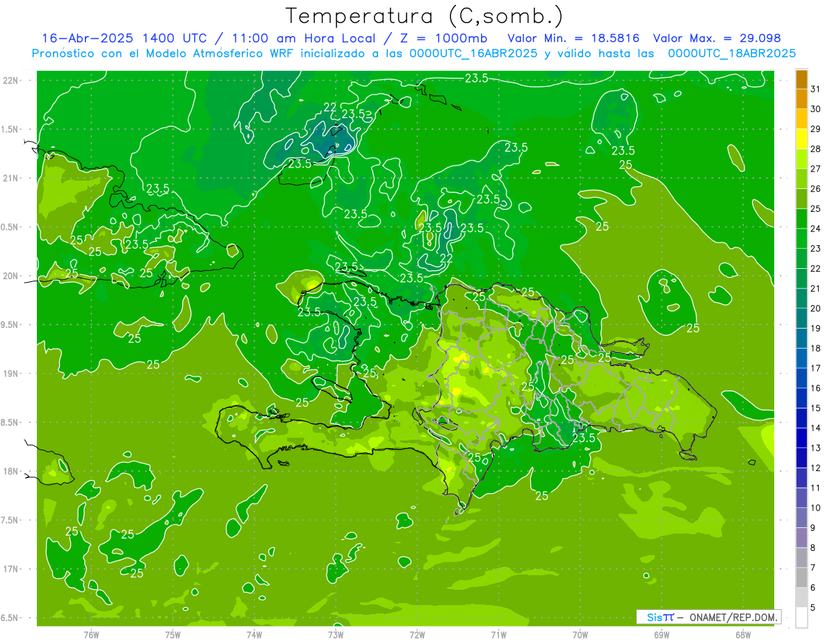Screen dimensions: 834x644
Task: Click the colorbar tick label "31"
Action: click(816, 90)
